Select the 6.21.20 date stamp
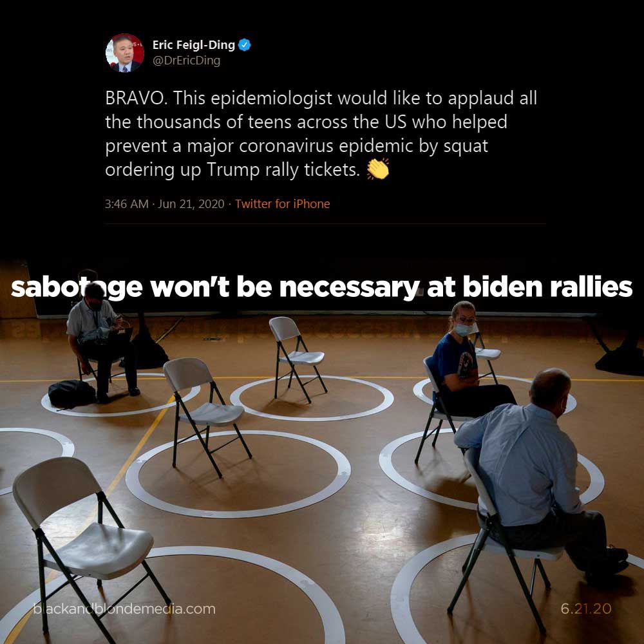644x644 pixels. coord(585,609)
